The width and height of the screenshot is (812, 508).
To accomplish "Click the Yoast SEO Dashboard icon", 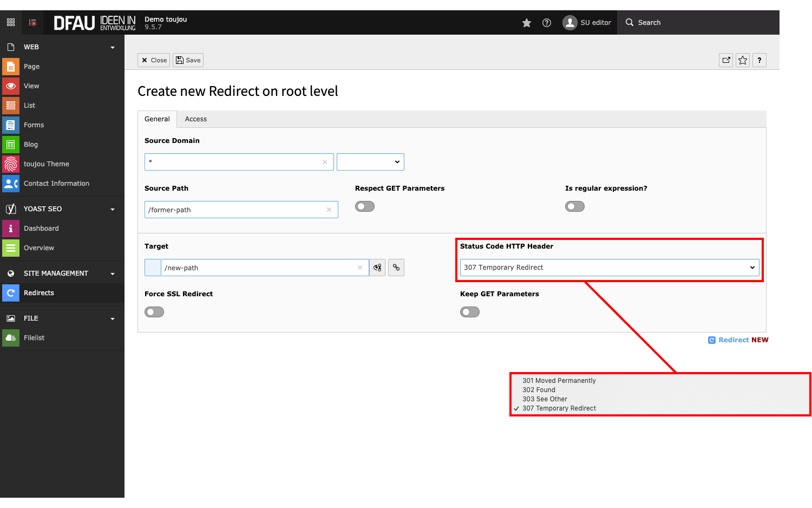I will (11, 229).
